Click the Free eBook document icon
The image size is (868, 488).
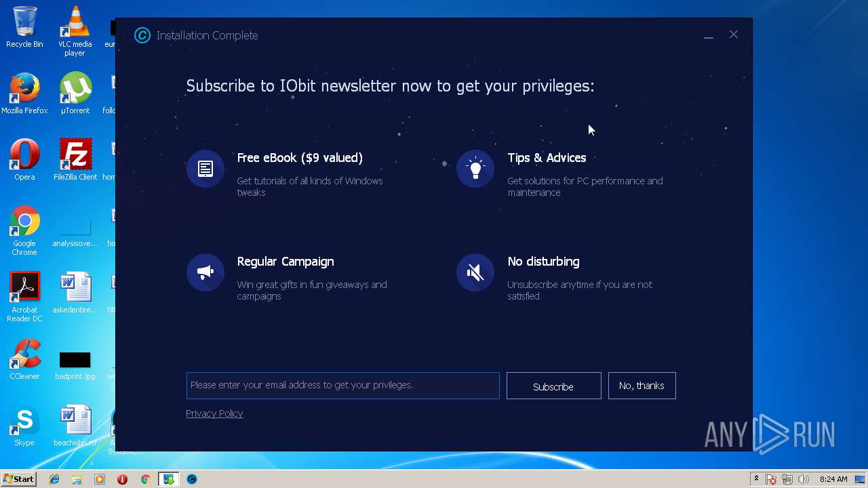(205, 169)
